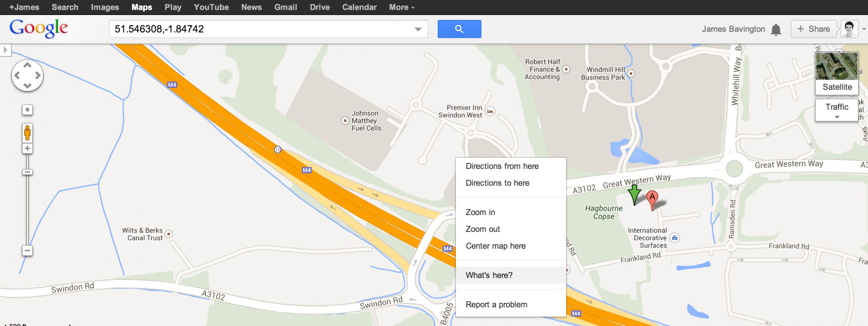The width and height of the screenshot is (868, 326).
Task: Click the Wilts & Berks Canal Trust marker
Action: click(x=169, y=234)
